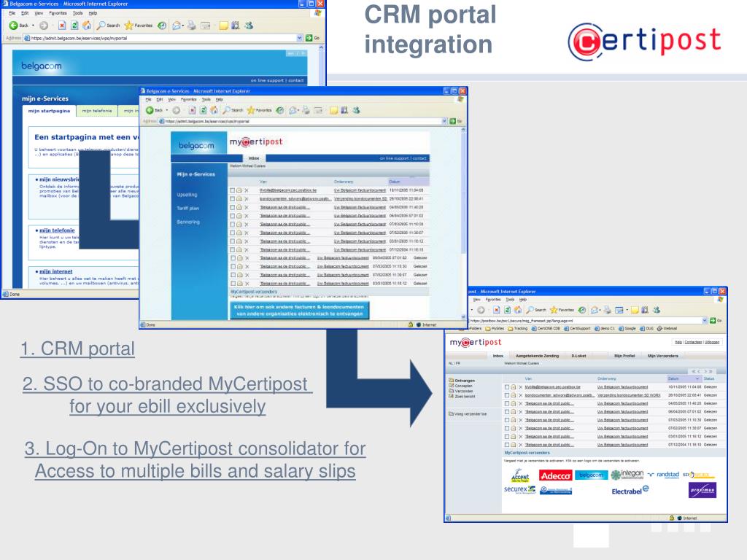Click the Securex sender logo

[x=519, y=489]
